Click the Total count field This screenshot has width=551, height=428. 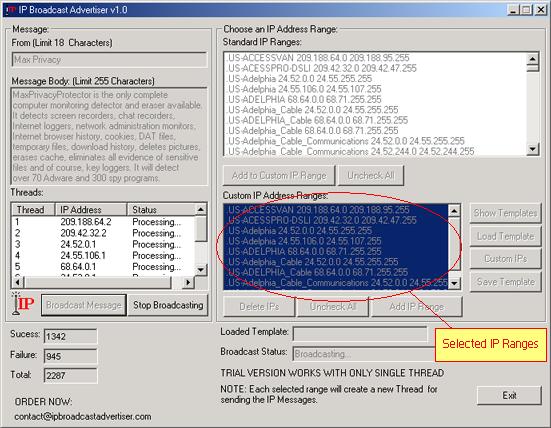pos(70,376)
